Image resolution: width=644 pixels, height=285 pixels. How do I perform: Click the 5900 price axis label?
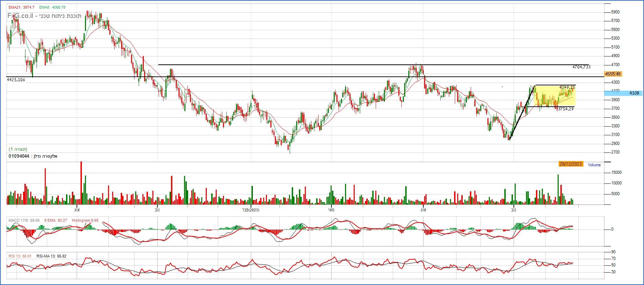(x=615, y=12)
